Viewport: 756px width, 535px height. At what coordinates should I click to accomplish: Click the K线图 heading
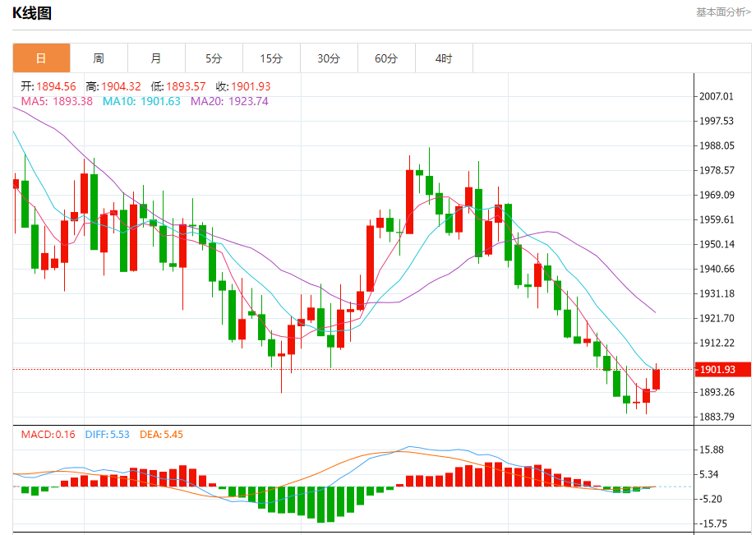click(32, 13)
